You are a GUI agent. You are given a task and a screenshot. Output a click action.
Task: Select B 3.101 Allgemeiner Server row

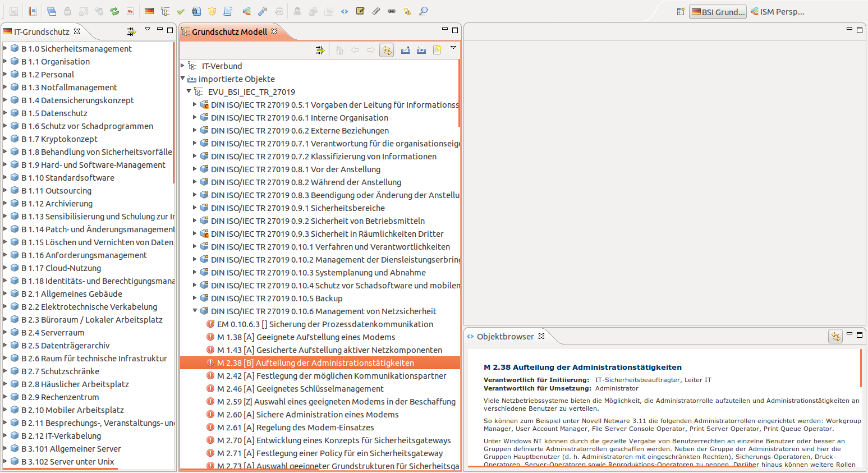point(89,449)
